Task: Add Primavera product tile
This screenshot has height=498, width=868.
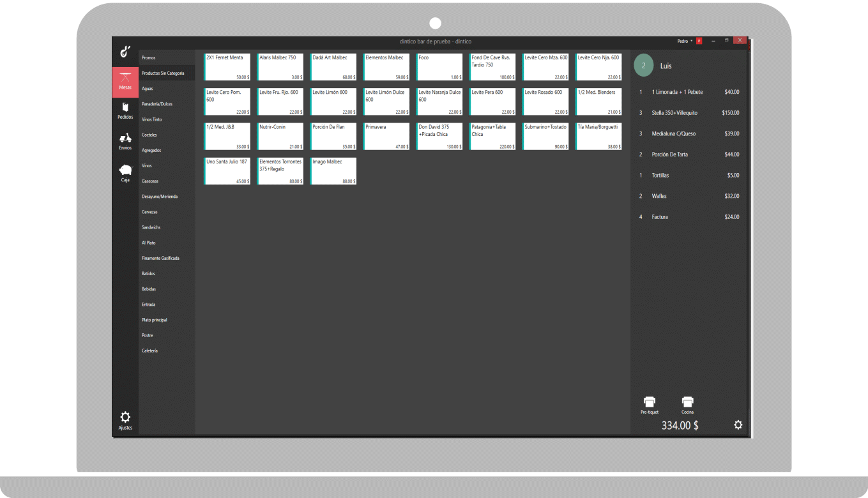Action: click(386, 137)
